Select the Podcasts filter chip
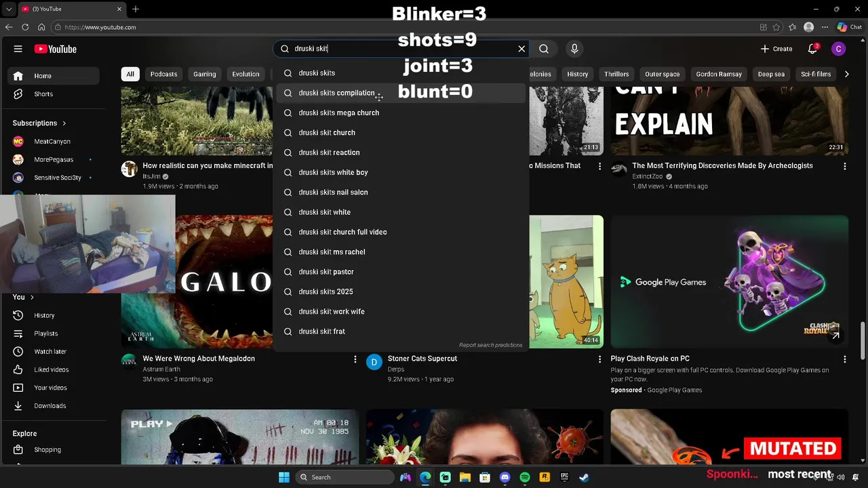This screenshot has height=488, width=868. point(163,74)
